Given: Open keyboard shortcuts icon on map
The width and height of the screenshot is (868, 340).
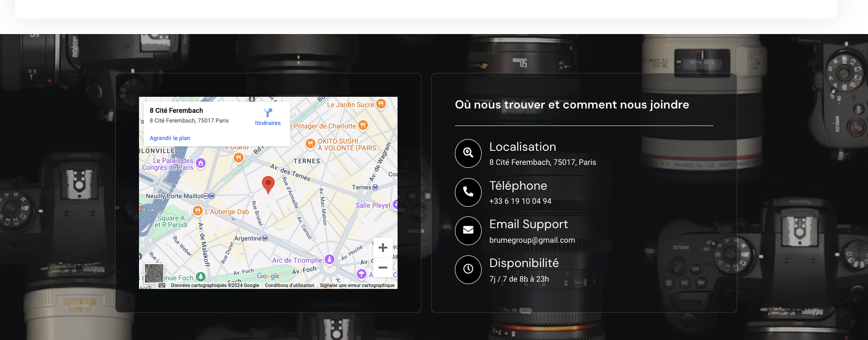Looking at the screenshot, I should coord(162,286).
